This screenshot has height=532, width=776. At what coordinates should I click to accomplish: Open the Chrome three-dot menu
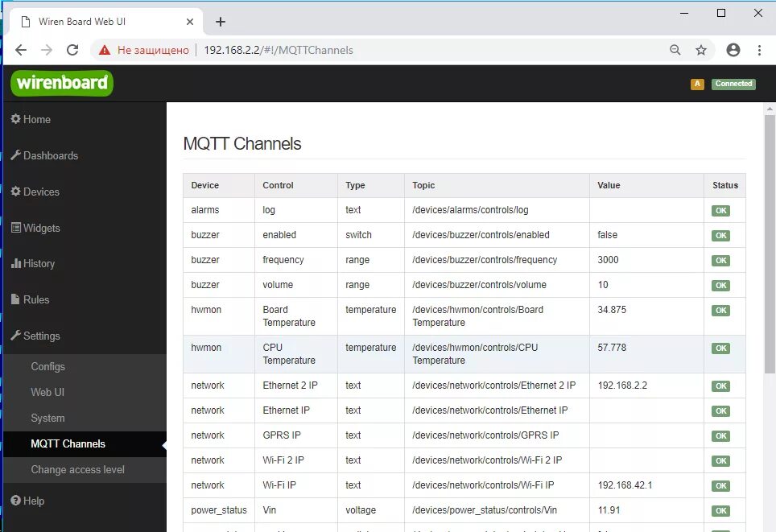tap(759, 50)
